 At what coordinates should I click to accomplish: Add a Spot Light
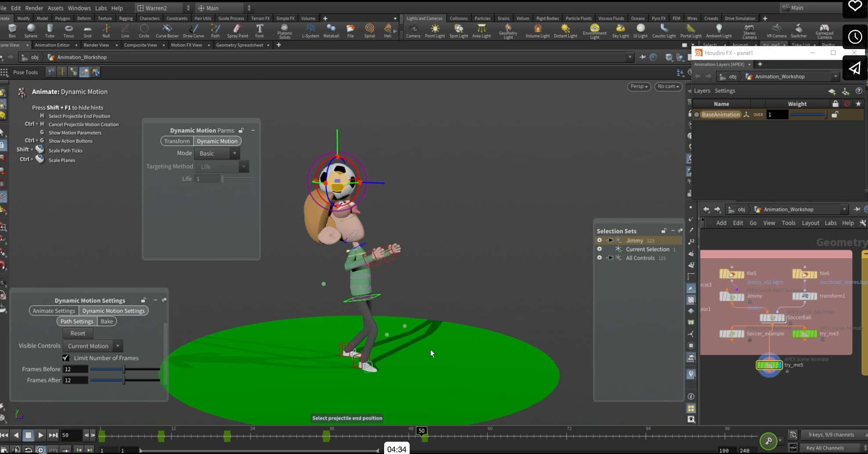coord(458,31)
